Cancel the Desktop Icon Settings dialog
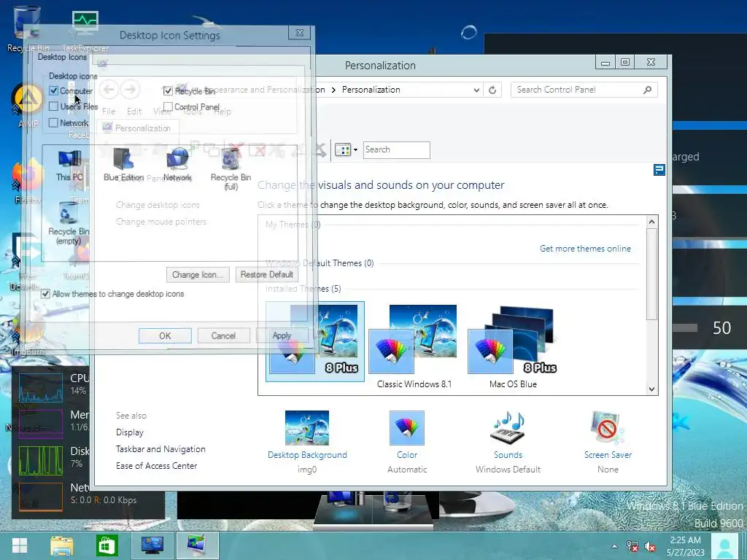Image resolution: width=747 pixels, height=560 pixels. pyautogui.click(x=223, y=335)
